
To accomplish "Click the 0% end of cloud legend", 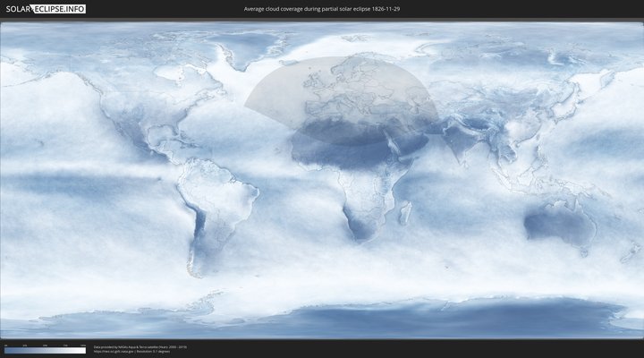I will (5, 351).
